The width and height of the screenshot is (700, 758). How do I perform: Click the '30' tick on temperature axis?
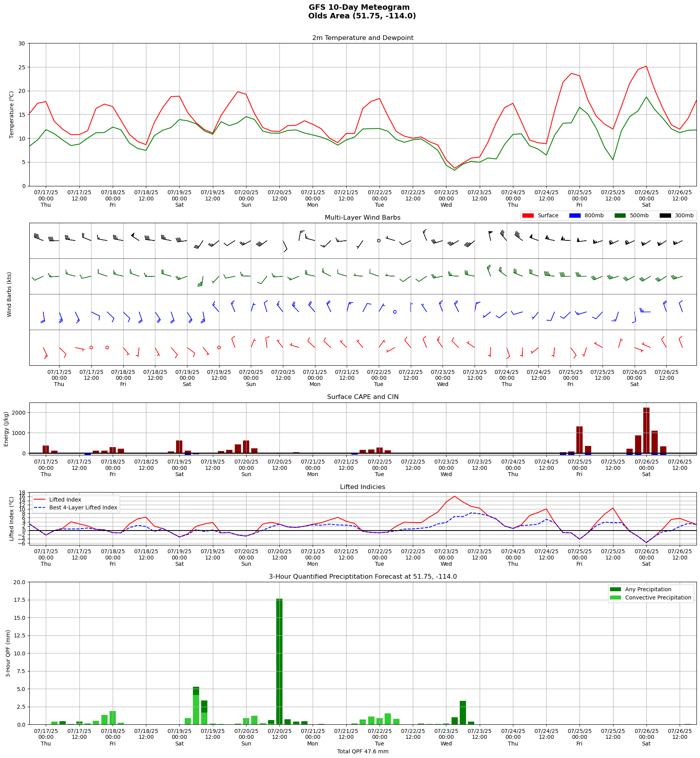pos(22,43)
